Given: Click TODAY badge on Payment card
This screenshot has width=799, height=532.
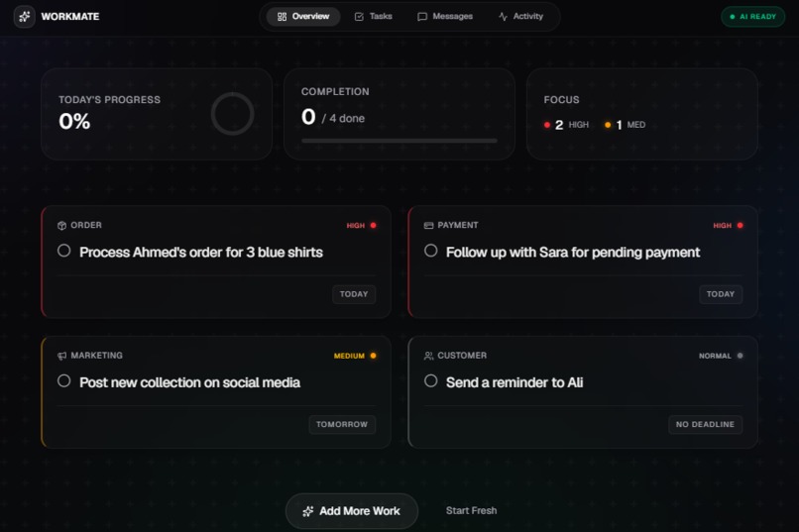Looking at the screenshot, I should [721, 294].
